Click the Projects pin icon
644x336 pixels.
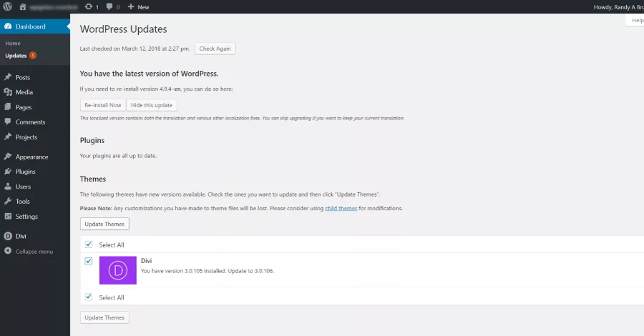click(x=8, y=137)
